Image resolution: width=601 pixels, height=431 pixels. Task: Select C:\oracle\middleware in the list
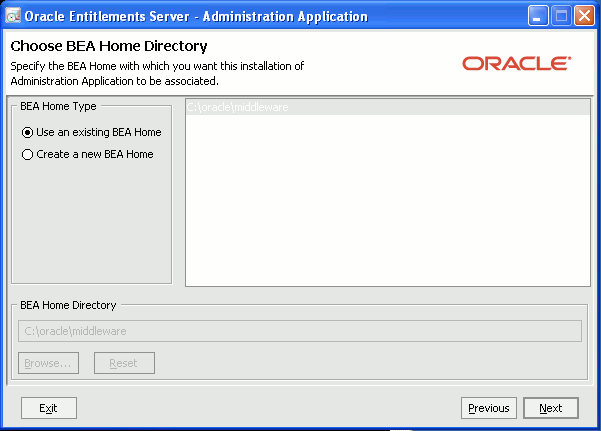click(388, 107)
